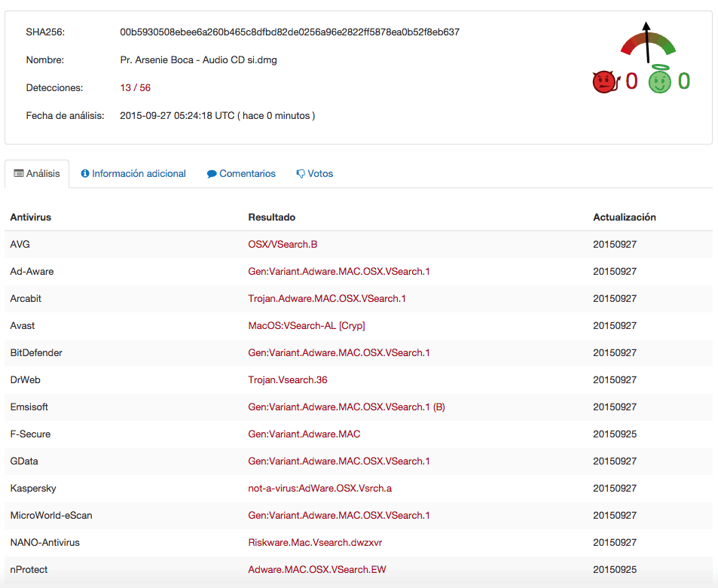Click the file name Pr. Arsenie Boca dmg

[x=200, y=59]
